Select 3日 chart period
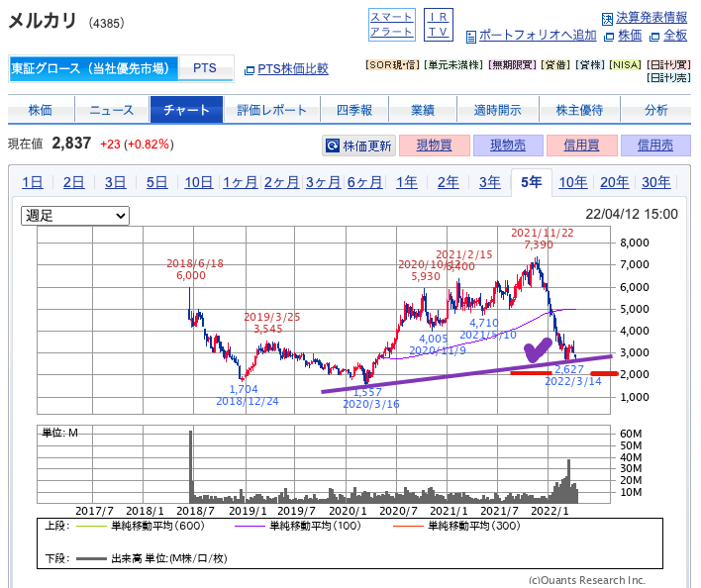701x588 pixels. pyautogui.click(x=115, y=182)
